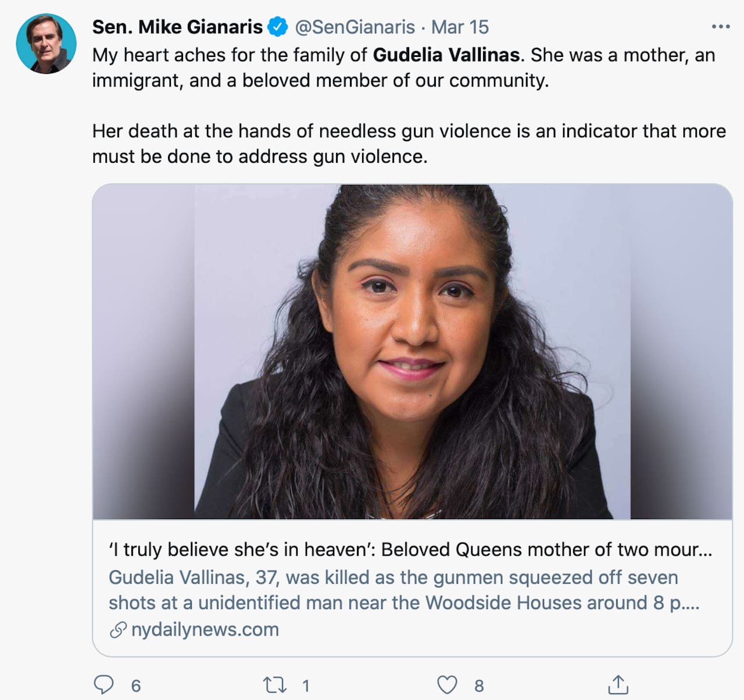
Task: Like the tweet with the heart icon
Action: 447,685
